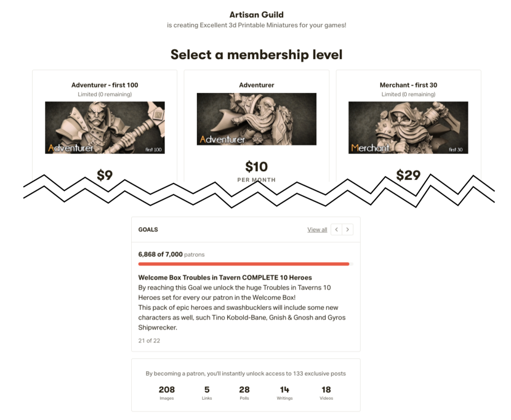
Task: Open the View all goals link
Action: (317, 230)
